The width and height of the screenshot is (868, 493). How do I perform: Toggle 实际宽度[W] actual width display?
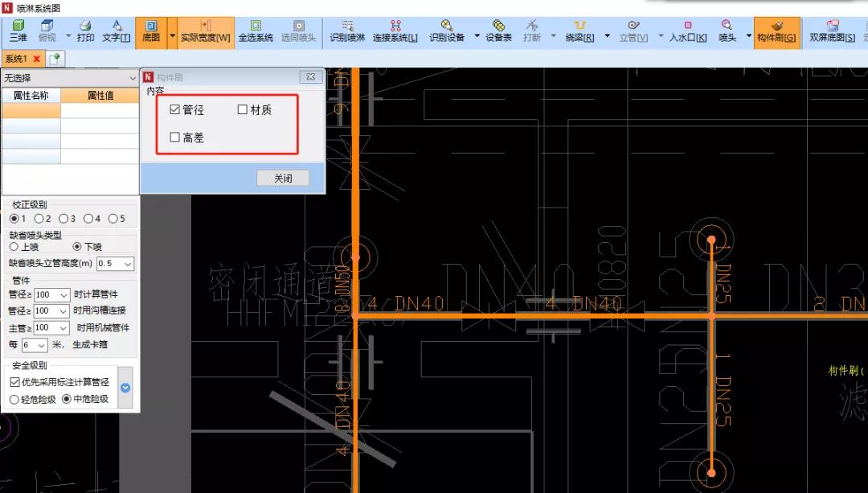point(206,33)
